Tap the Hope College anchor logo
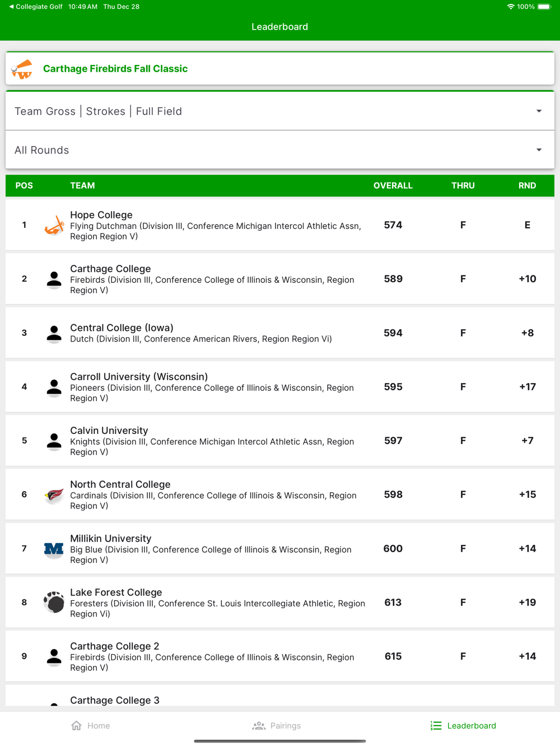This screenshot has width=560, height=747. pyautogui.click(x=54, y=225)
